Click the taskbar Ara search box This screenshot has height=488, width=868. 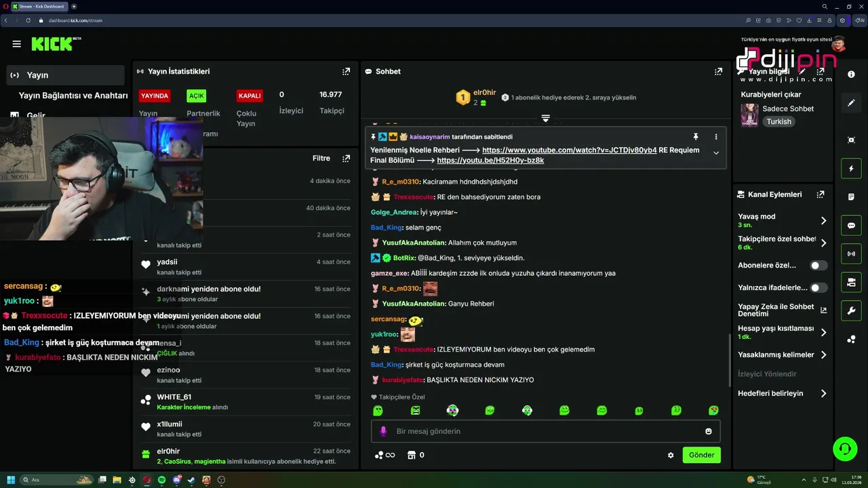(x=57, y=480)
